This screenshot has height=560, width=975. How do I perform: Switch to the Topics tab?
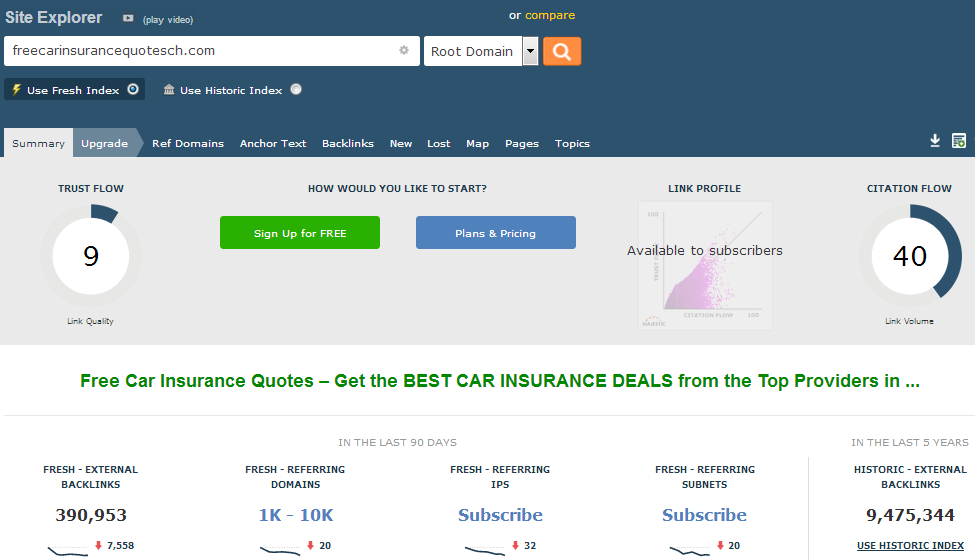572,144
